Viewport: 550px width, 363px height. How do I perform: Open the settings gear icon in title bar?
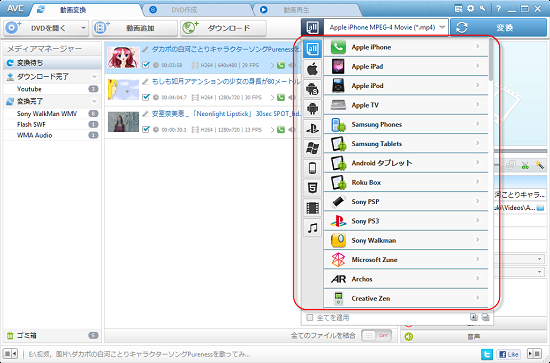(471, 8)
